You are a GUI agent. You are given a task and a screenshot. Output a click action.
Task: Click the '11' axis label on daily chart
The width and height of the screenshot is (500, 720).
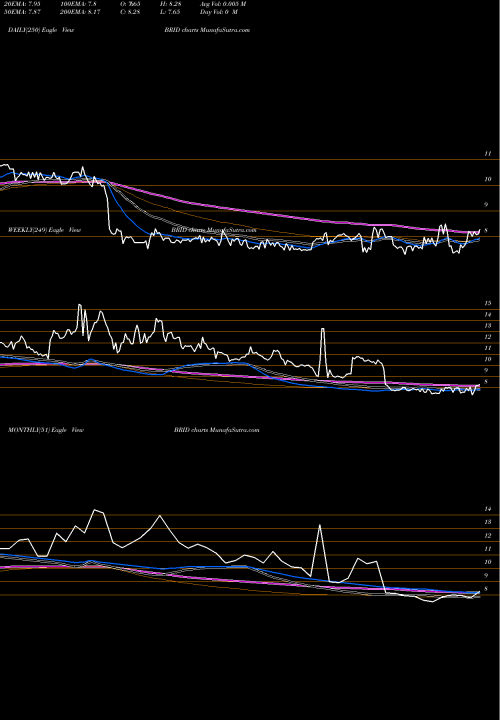(x=488, y=154)
